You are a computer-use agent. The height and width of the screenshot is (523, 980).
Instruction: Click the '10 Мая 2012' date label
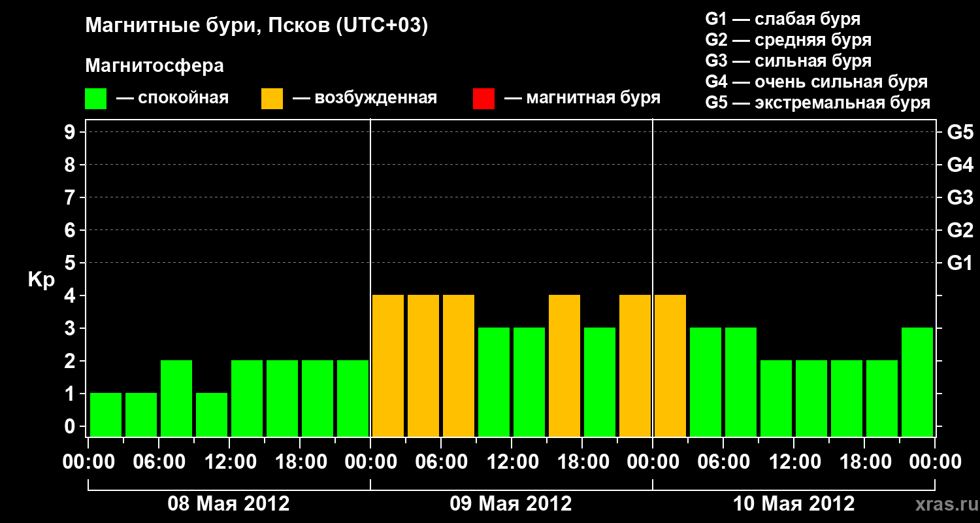(794, 504)
